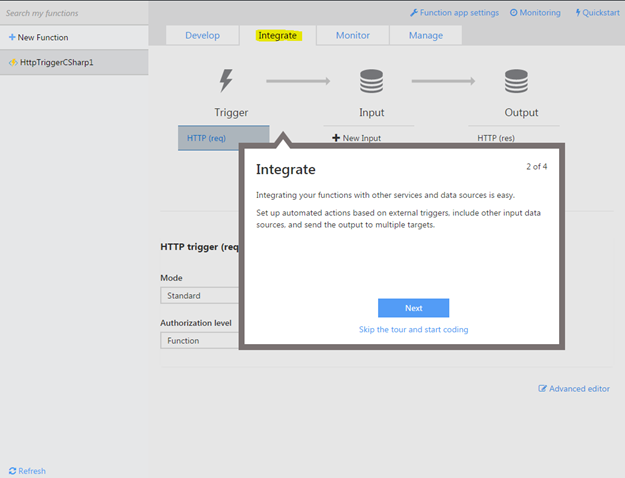Click the Authorization level label
The height and width of the screenshot is (478, 625).
(196, 323)
